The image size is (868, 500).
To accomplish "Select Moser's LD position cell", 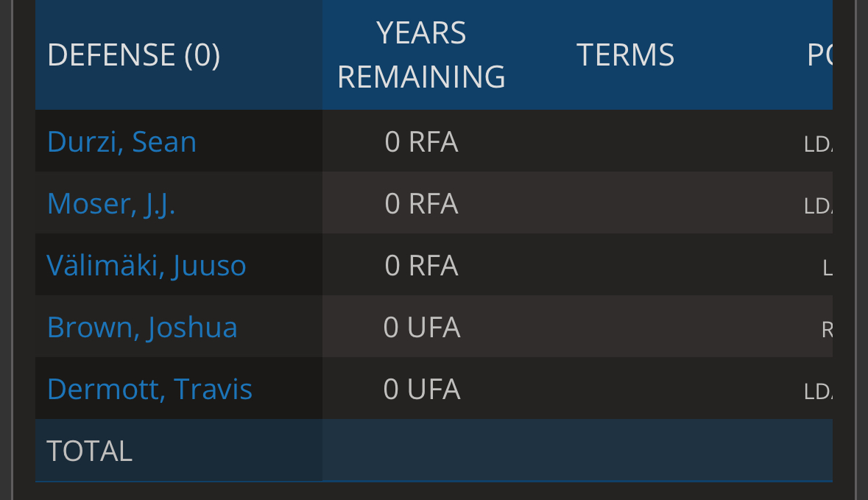I will [x=818, y=206].
